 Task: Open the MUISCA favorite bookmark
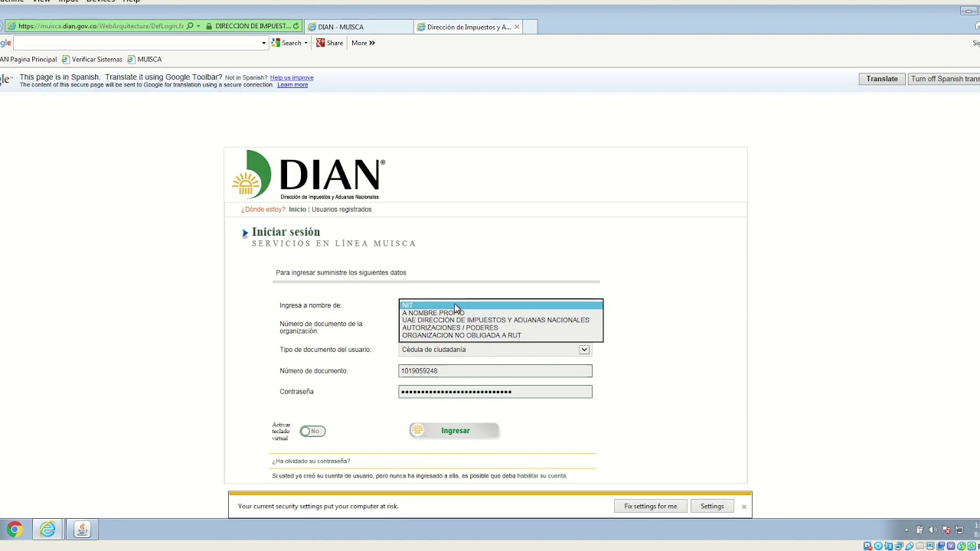coord(145,60)
